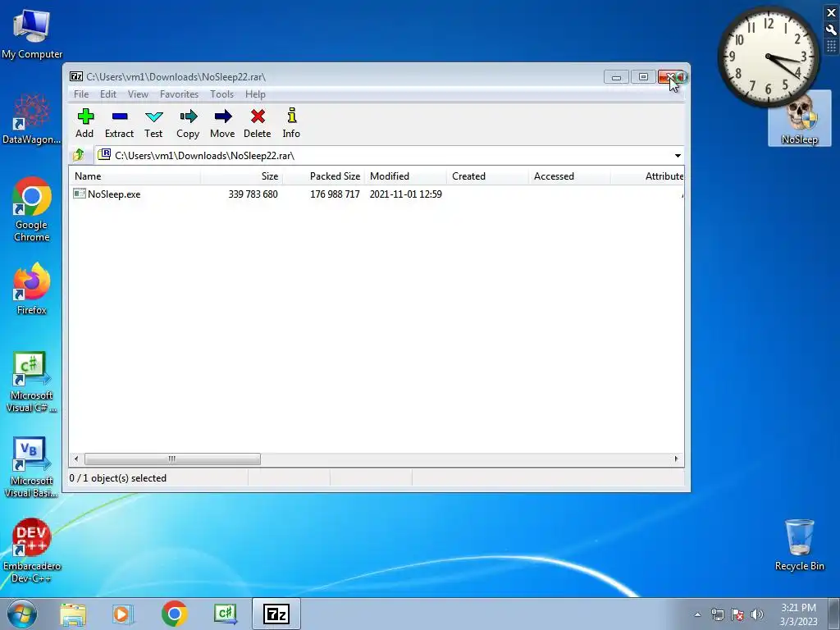Open the Favorites menu

coord(179,94)
